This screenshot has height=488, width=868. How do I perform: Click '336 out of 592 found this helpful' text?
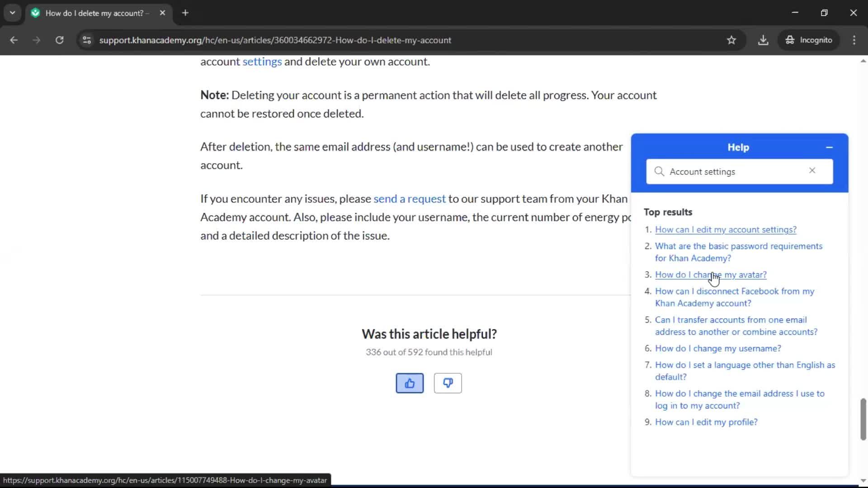(x=429, y=352)
